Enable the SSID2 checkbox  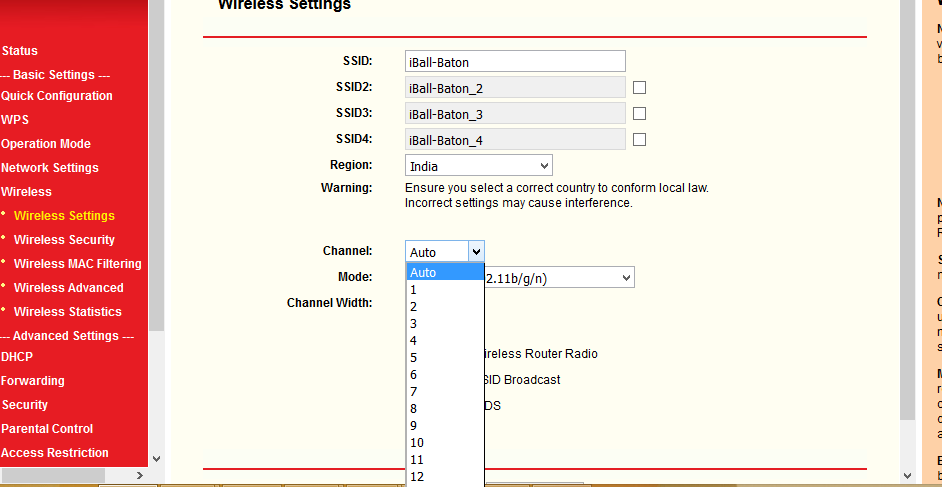pyautogui.click(x=639, y=88)
